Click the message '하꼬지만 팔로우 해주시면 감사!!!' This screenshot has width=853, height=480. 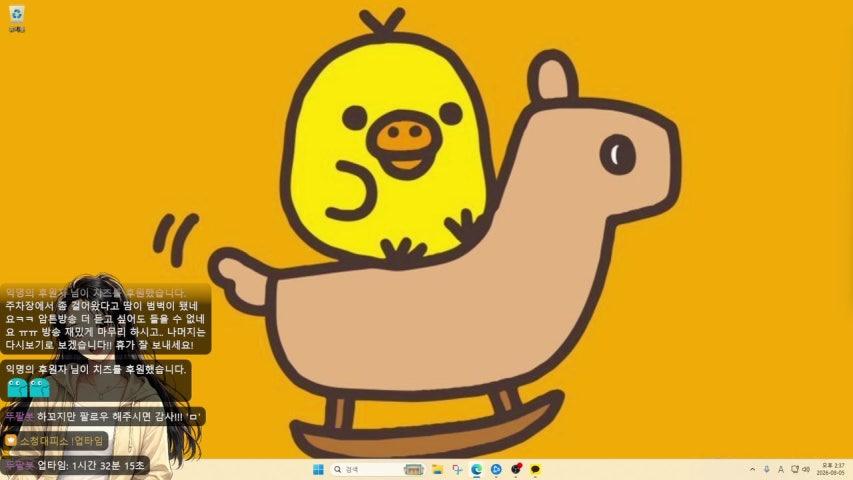110,417
